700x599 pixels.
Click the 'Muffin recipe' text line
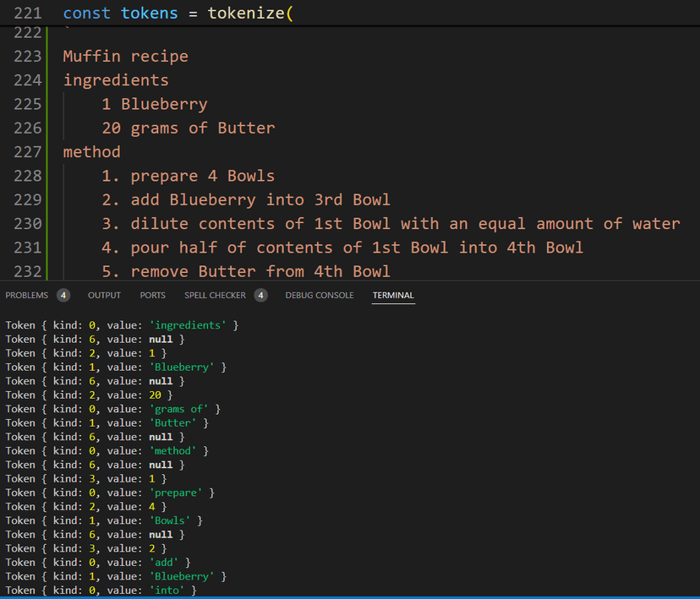125,57
